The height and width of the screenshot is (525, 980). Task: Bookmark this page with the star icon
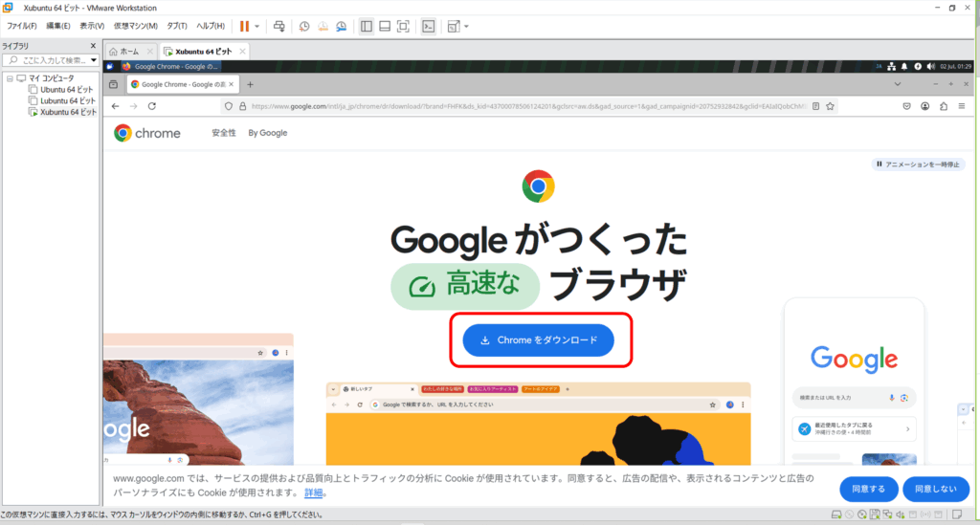(x=832, y=107)
